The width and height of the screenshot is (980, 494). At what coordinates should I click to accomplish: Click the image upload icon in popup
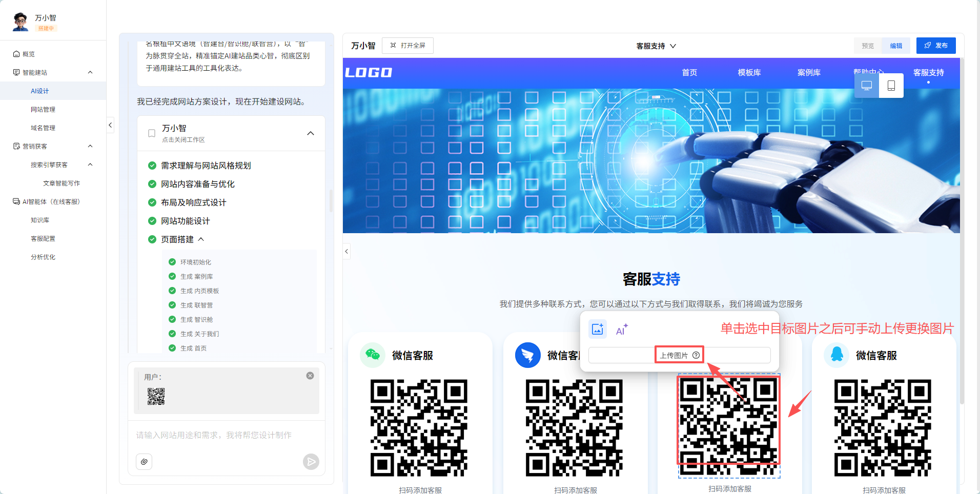(x=597, y=329)
